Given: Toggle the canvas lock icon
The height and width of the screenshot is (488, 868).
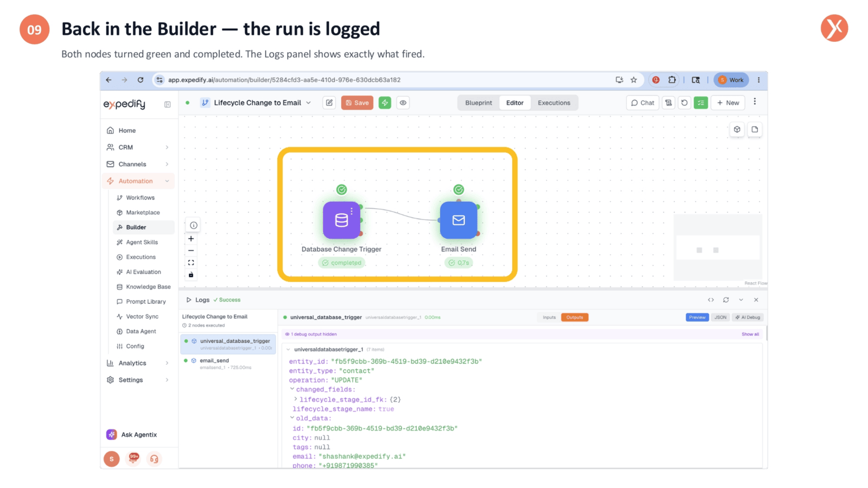Looking at the screenshot, I should (x=191, y=275).
